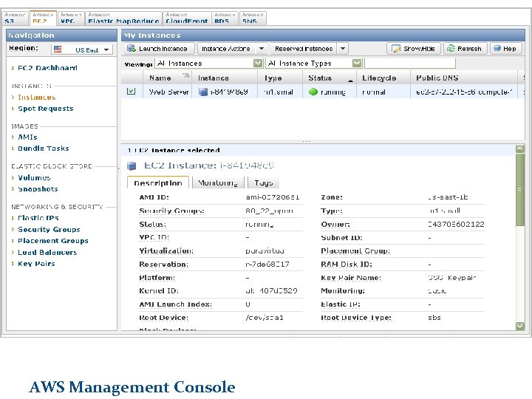Viewport: 532px width, 399px height.
Task: Sort by the Type column header
Action: point(280,78)
